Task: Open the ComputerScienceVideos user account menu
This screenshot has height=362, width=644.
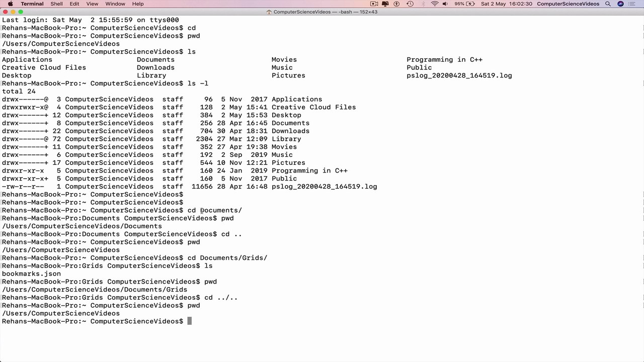Action: pyautogui.click(x=568, y=4)
